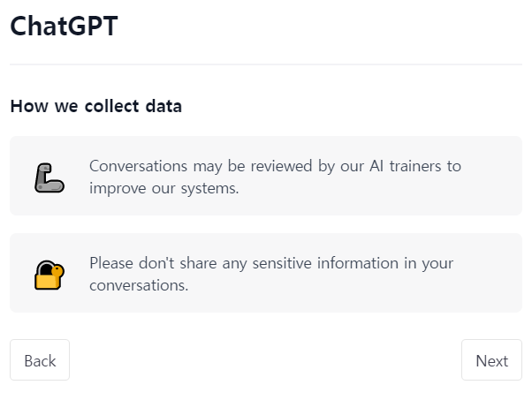Click 'improve our systems.' line in first card
532x400 pixels.
(x=163, y=188)
